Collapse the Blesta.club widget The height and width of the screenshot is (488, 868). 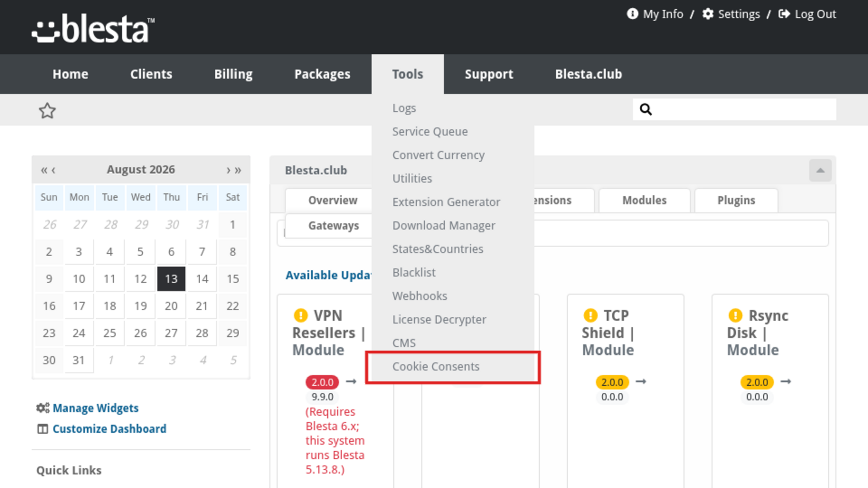click(x=820, y=170)
